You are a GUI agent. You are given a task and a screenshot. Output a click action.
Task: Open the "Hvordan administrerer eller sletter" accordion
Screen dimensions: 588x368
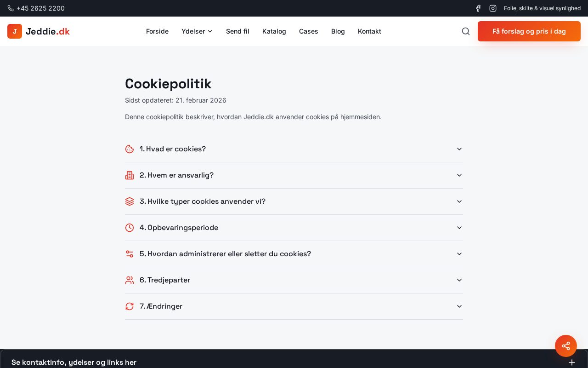click(x=225, y=254)
